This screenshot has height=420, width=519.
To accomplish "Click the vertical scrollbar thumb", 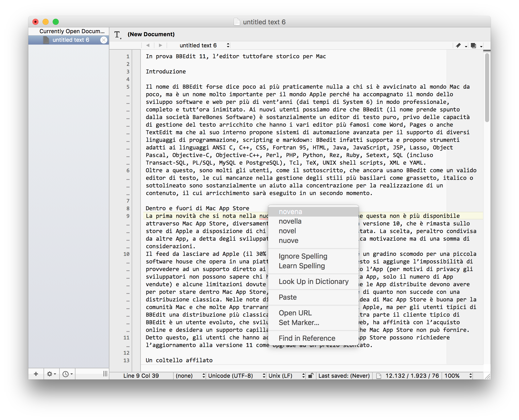I will point(487,87).
